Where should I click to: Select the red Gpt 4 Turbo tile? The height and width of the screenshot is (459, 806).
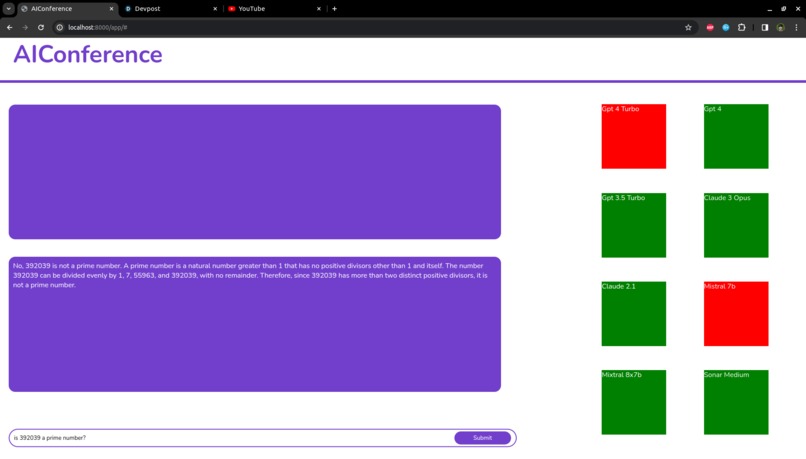pyautogui.click(x=633, y=136)
